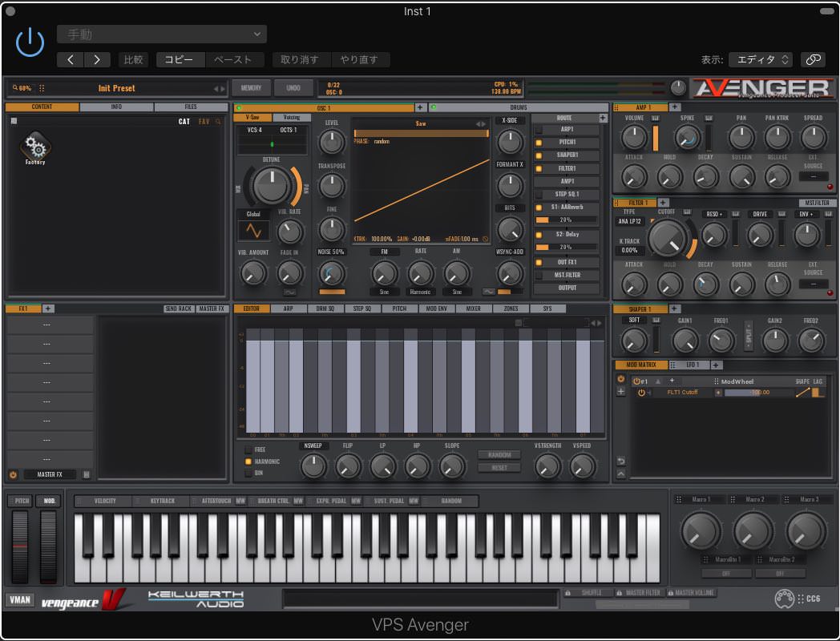
Task: Click the LAG icon in mod matrix
Action: coord(818,393)
